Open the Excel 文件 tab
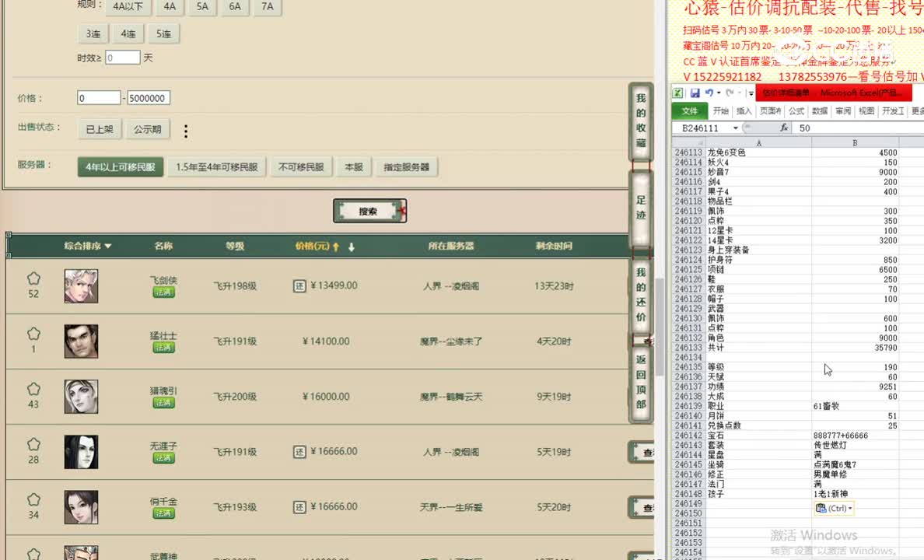 click(689, 110)
